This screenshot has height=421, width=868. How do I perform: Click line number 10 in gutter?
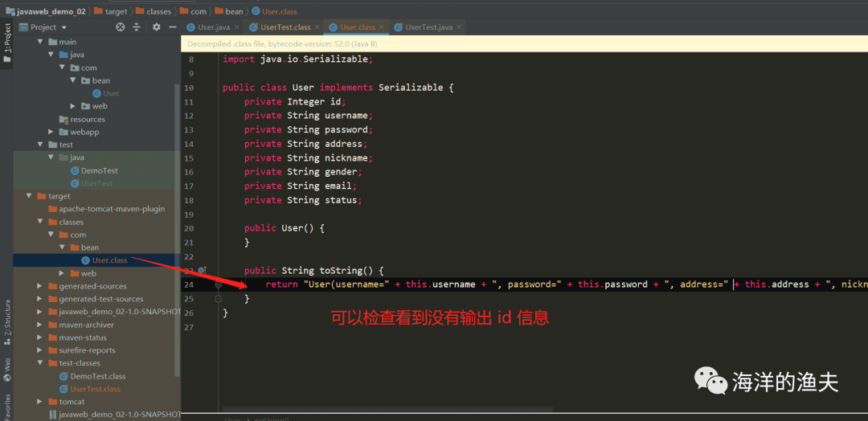188,88
